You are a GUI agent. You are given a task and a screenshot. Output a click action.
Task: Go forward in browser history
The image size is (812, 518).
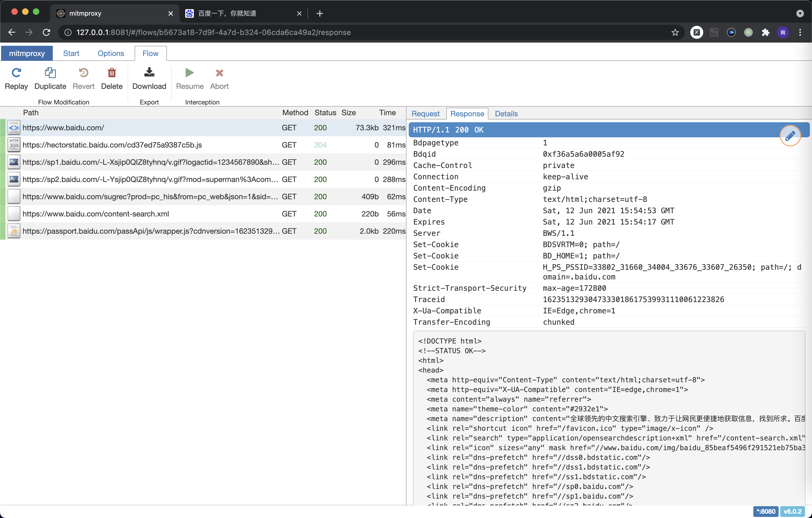[29, 32]
